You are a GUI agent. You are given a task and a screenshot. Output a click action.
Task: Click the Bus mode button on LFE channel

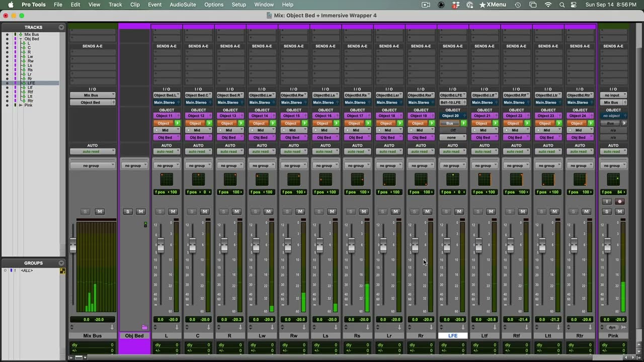450,123
